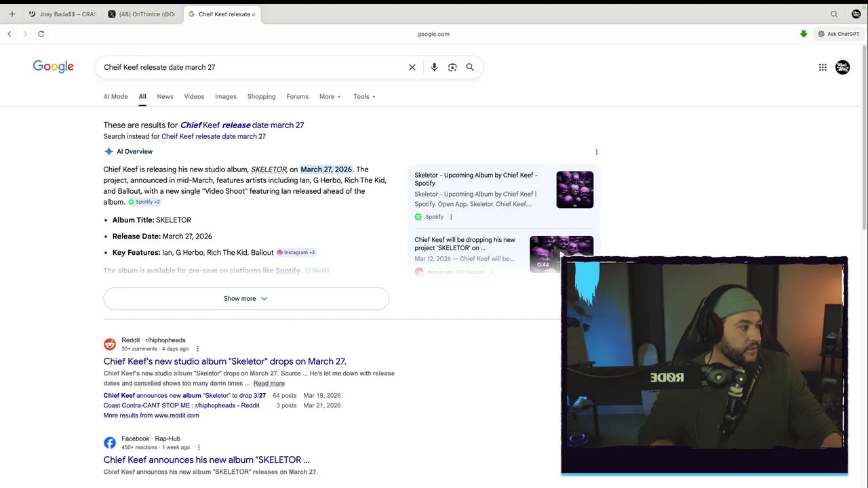This screenshot has width=868, height=488.
Task: Switch to the OnThinIce X browser tab
Action: [142, 14]
